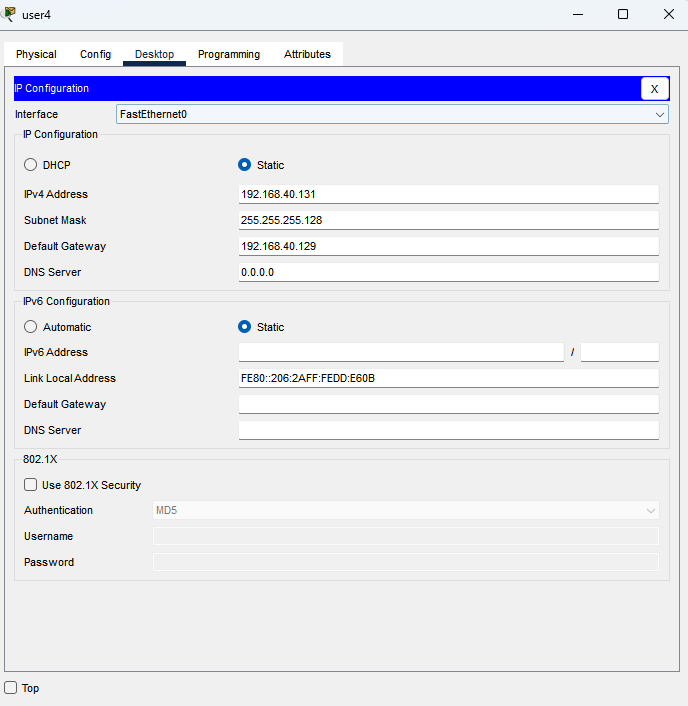This screenshot has height=706, width=688.
Task: Open the Config tab
Action: click(x=95, y=54)
